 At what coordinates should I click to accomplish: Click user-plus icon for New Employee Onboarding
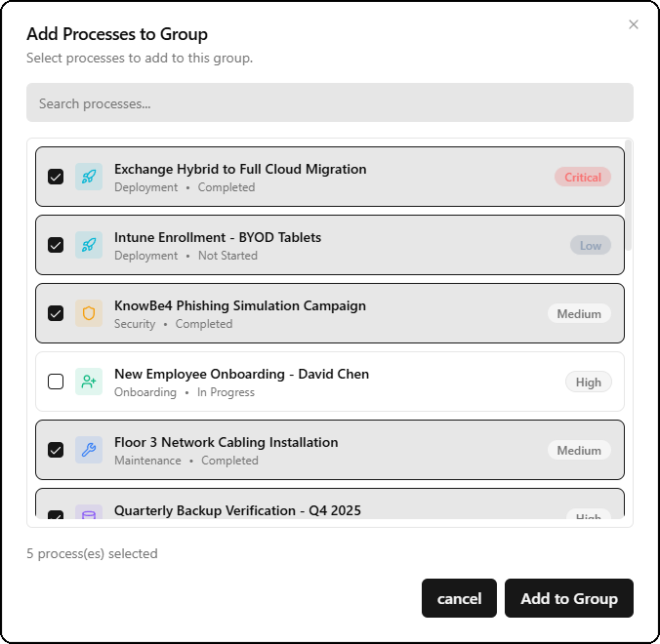(89, 382)
